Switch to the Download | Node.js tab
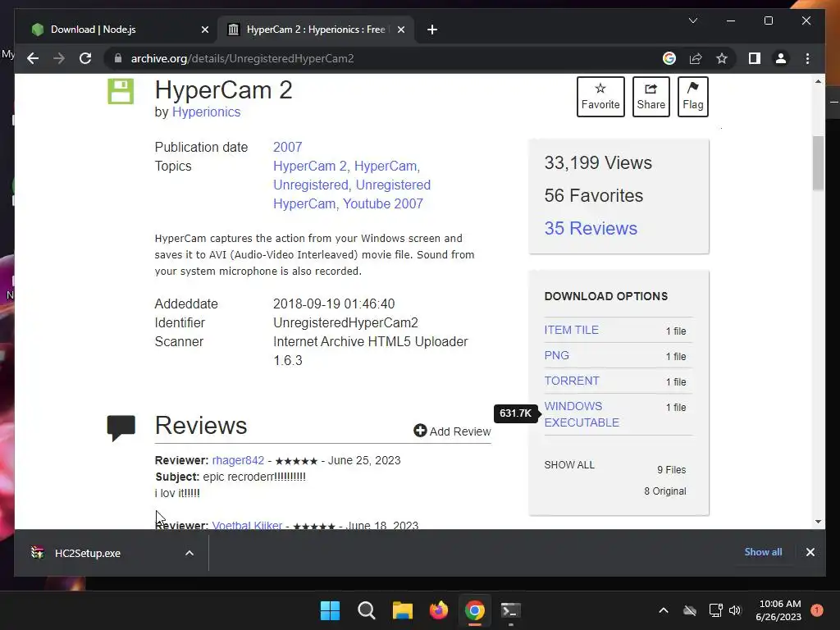This screenshot has height=630, width=840. pyautogui.click(x=94, y=30)
